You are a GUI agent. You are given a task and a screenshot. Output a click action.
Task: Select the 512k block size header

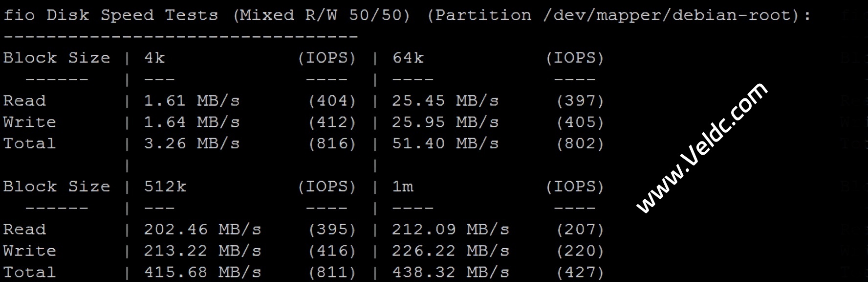click(165, 187)
